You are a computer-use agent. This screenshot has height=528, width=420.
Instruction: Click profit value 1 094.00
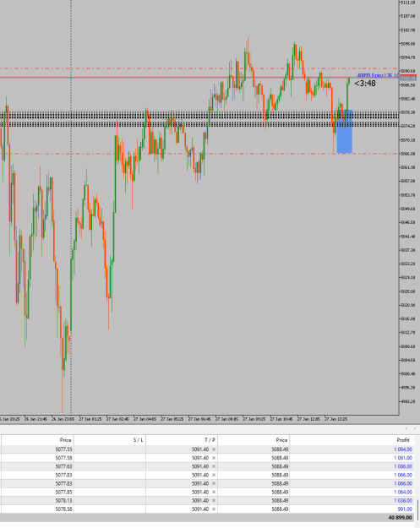tap(403, 449)
